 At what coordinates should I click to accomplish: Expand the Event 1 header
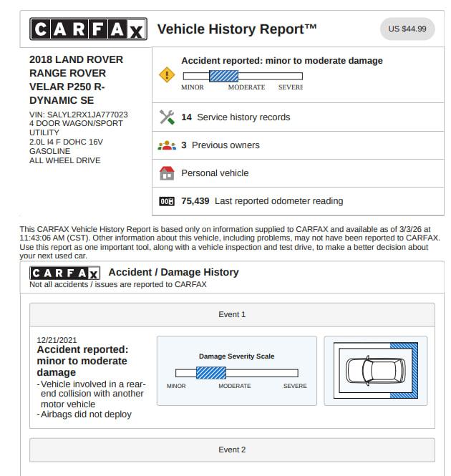[232, 314]
